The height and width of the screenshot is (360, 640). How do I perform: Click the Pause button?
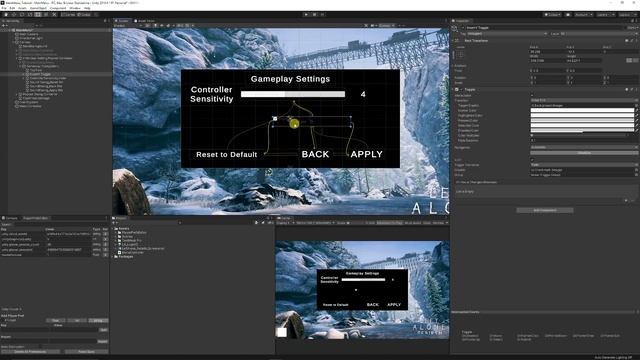point(314,14)
